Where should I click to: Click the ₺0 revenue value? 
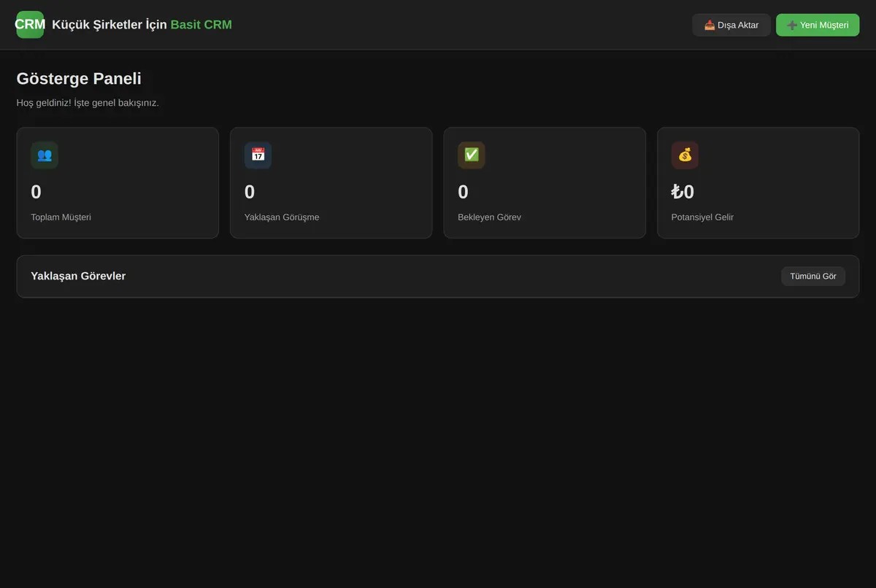tap(683, 192)
